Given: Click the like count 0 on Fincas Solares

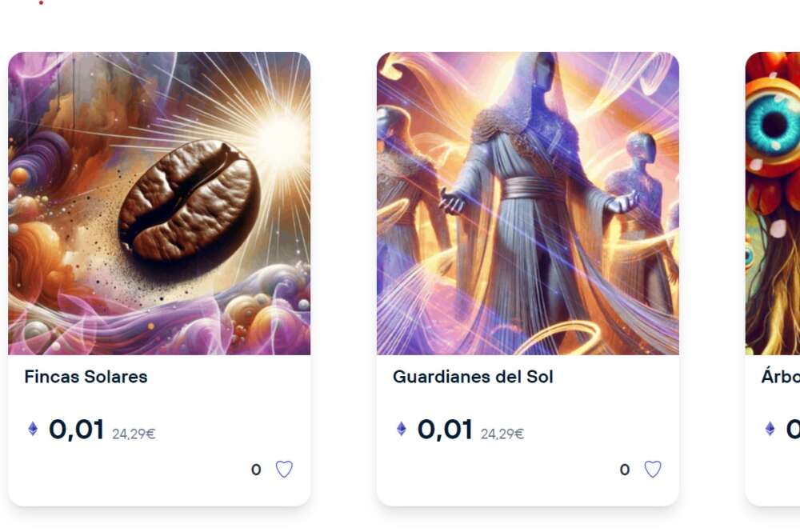Looking at the screenshot, I should point(256,470).
